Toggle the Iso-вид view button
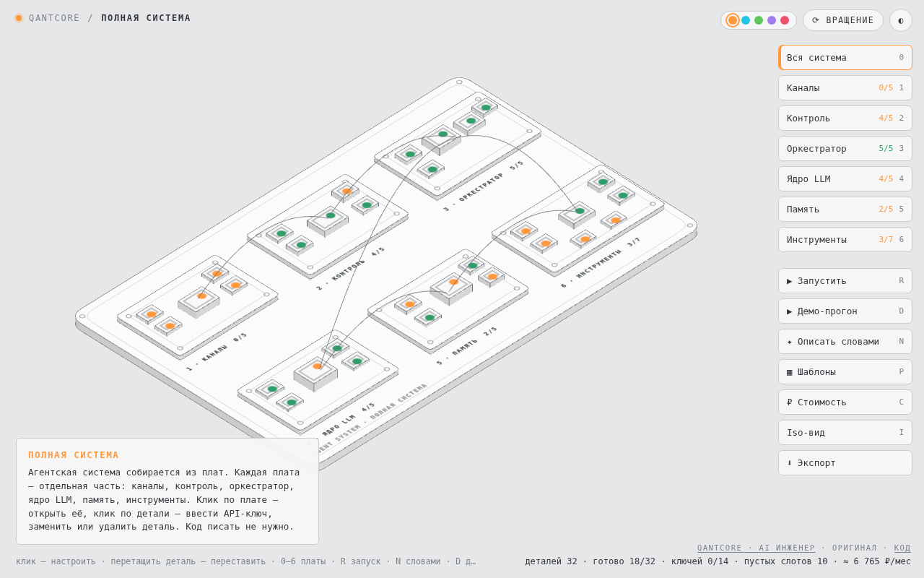 (x=845, y=433)
